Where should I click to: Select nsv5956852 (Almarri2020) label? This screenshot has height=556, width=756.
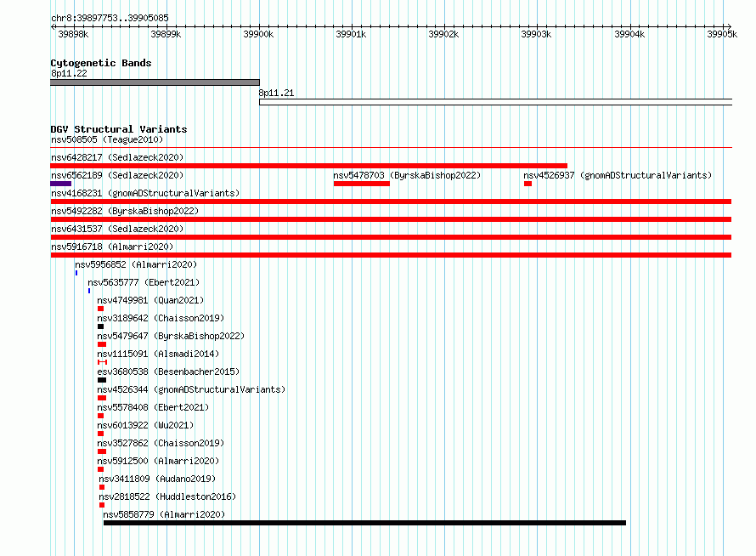136,264
